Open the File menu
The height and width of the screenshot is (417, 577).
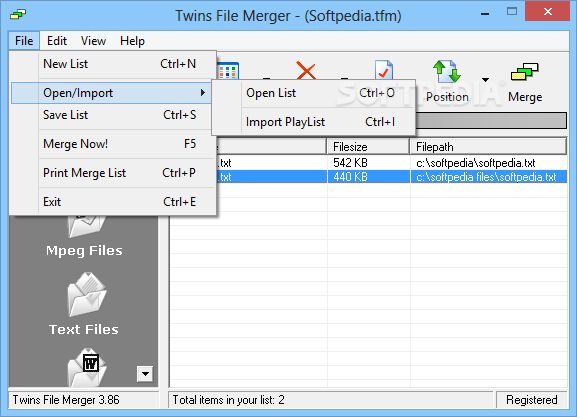coord(24,40)
